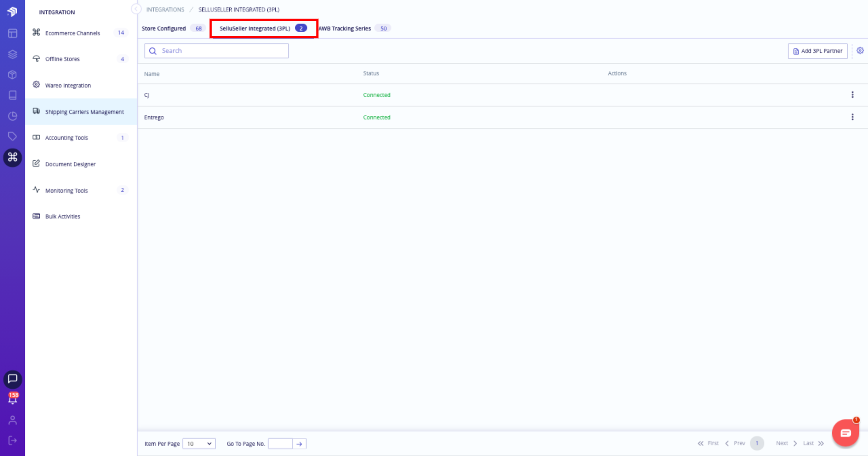
Task: Click the Entrego partner name
Action: click(x=154, y=118)
